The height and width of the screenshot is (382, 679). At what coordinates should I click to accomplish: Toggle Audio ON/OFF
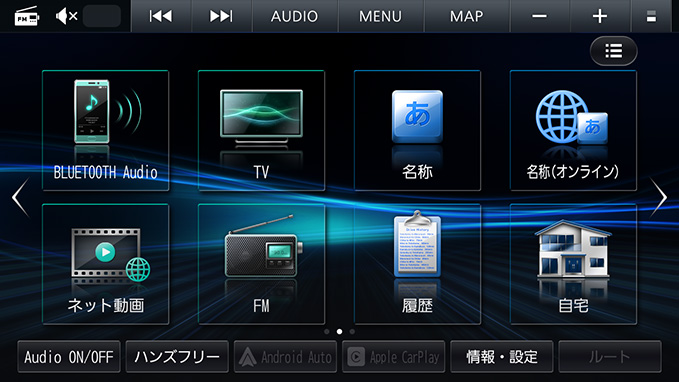[69, 357]
